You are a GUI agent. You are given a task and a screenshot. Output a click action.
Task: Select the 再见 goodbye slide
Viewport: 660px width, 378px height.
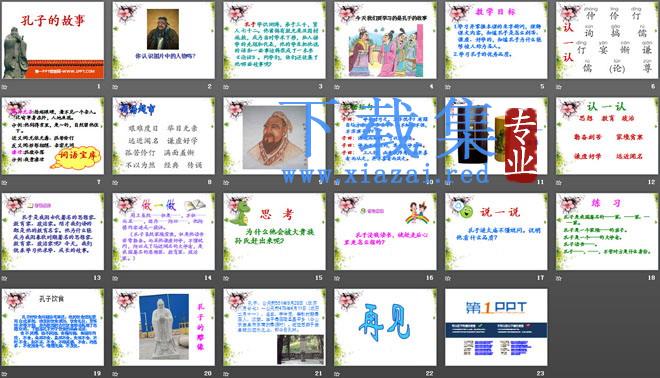tap(386, 327)
